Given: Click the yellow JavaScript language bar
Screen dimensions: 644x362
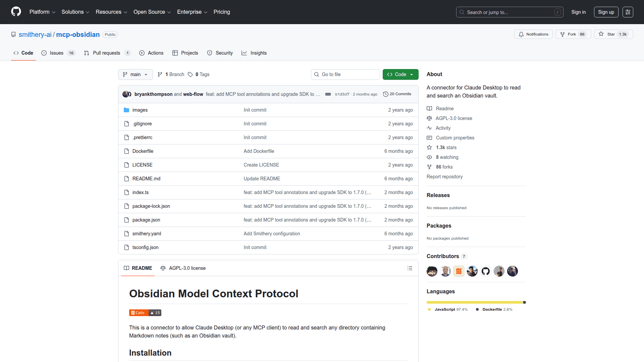Looking at the screenshot, I should pyautogui.click(x=474, y=302).
